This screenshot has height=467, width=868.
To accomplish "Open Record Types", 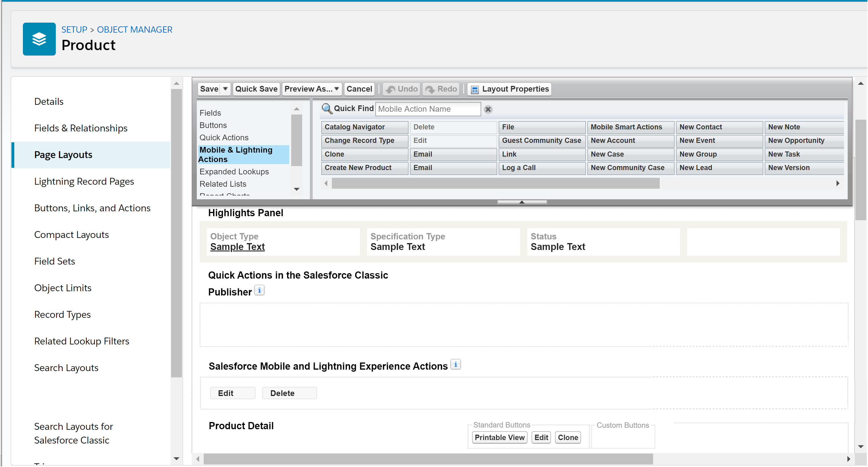I will pos(62,315).
